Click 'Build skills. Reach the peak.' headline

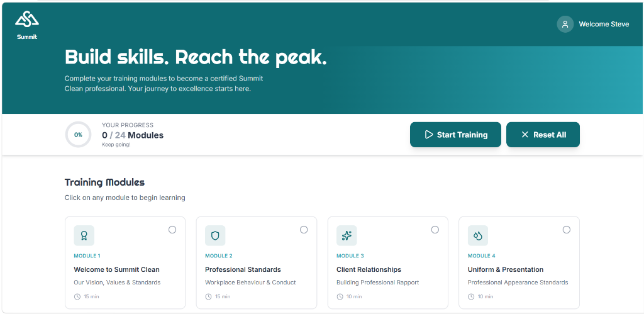pos(196,57)
